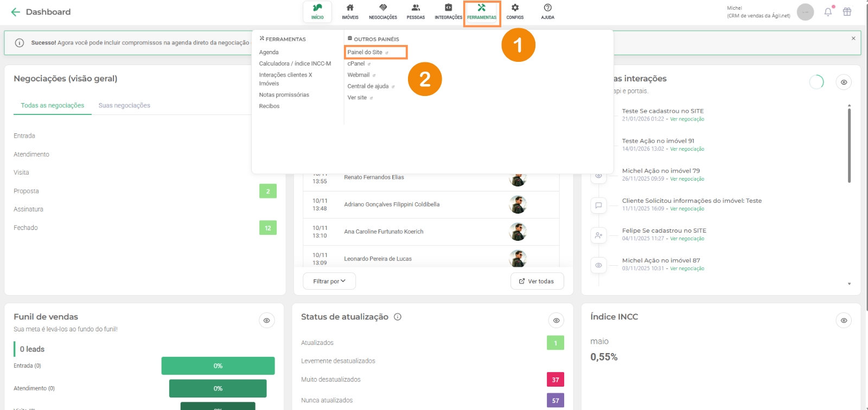Screen dimensions: 868x410
Task: Switch to Suas negociações tab
Action: (124, 106)
